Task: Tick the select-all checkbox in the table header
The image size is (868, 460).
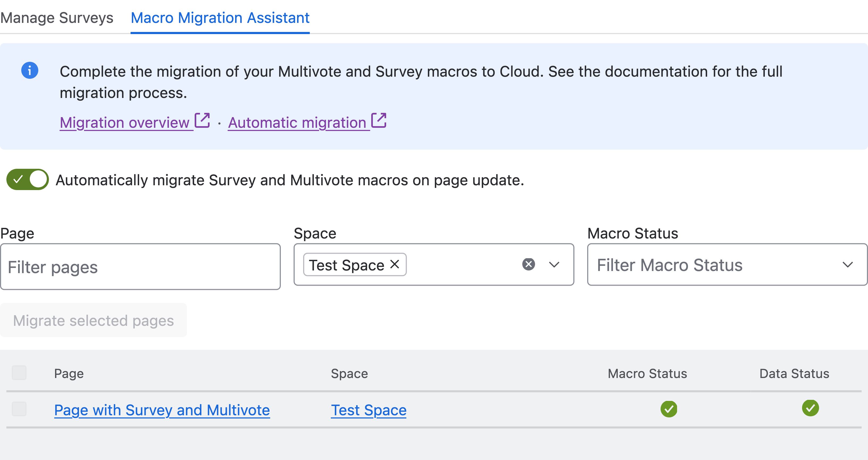Action: click(19, 373)
